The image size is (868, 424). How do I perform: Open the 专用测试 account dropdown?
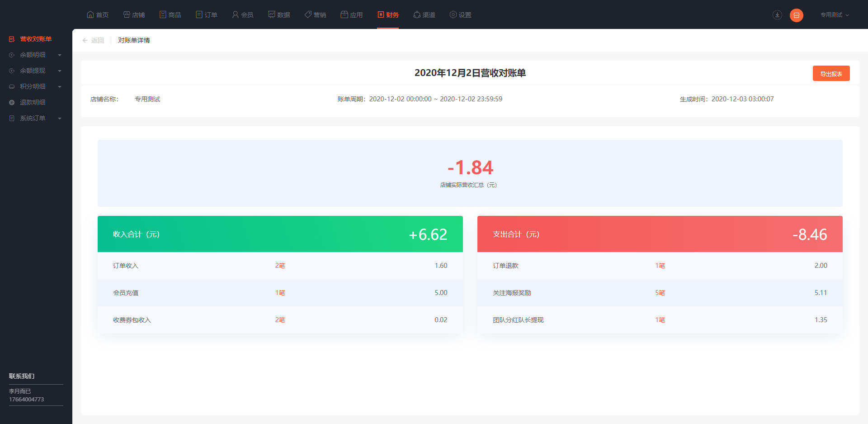[x=835, y=15]
